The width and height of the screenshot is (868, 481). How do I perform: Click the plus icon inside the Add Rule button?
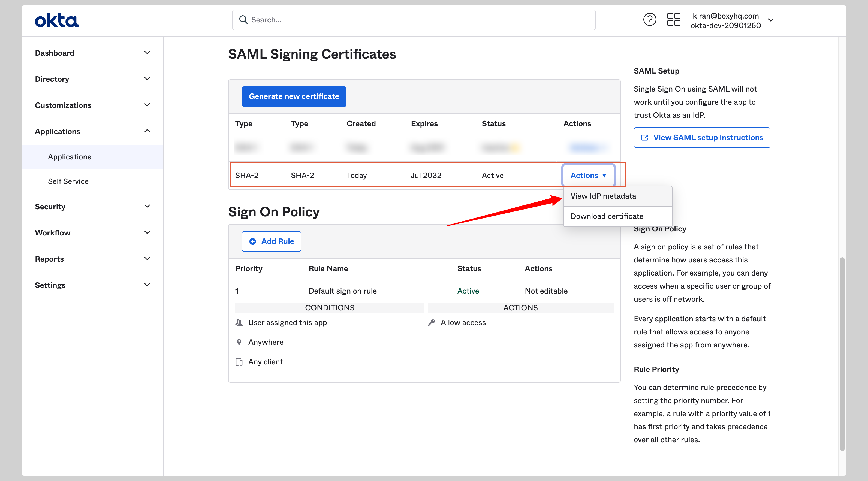point(253,241)
